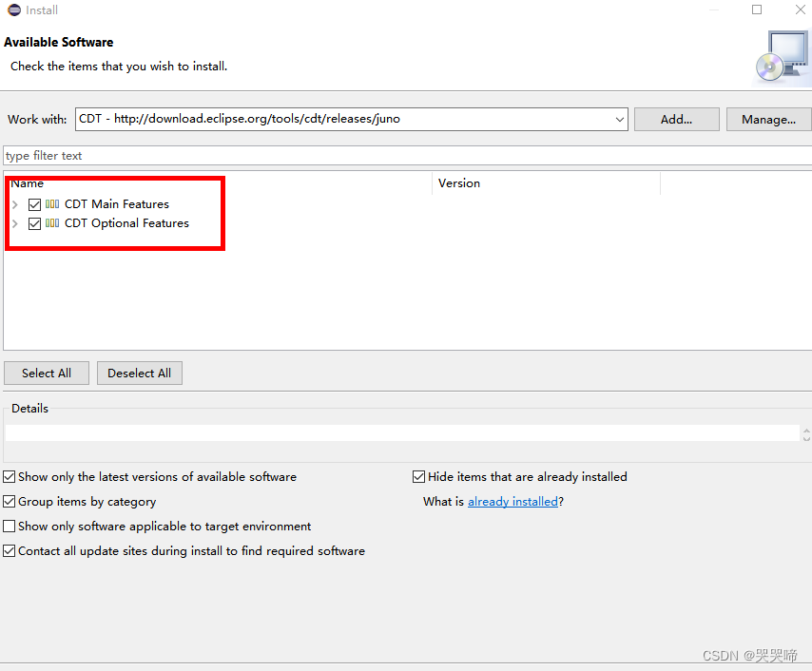Close the Install dialog
Screen dimensions: 812x671
click(x=800, y=10)
